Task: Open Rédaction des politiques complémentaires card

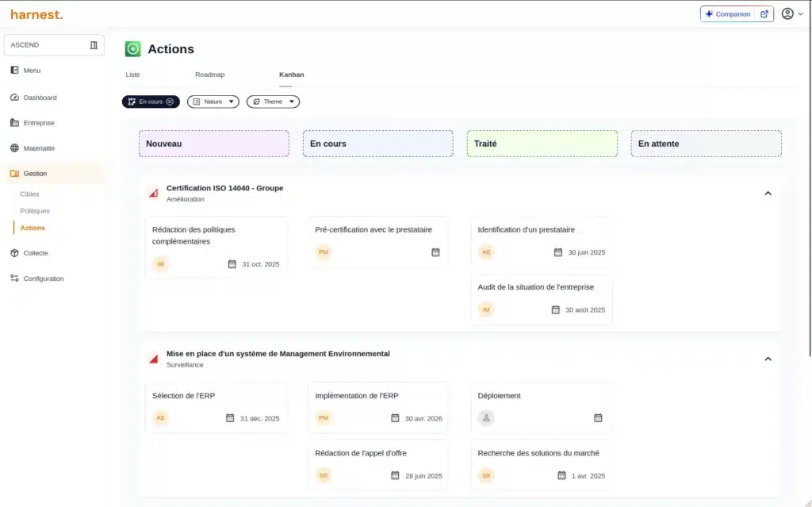Action: click(216, 248)
